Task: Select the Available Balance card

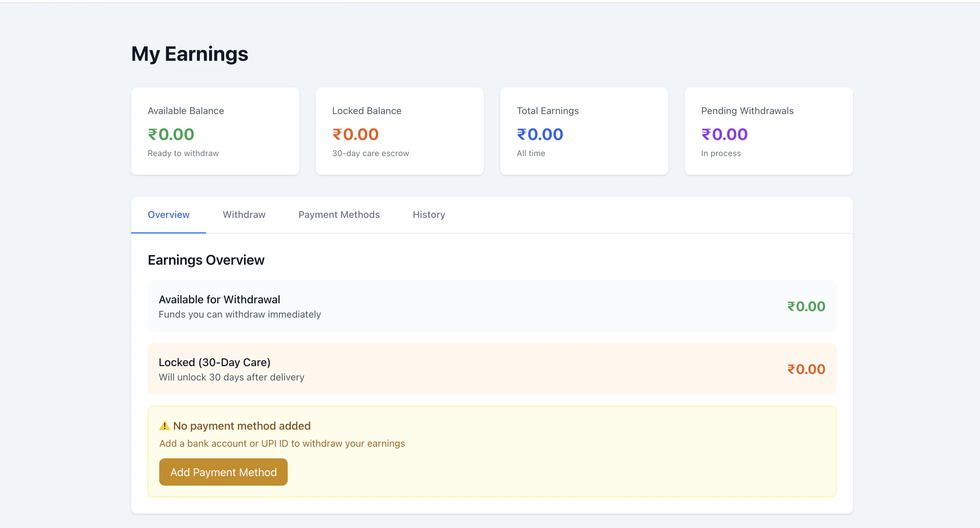Action: [x=215, y=131]
